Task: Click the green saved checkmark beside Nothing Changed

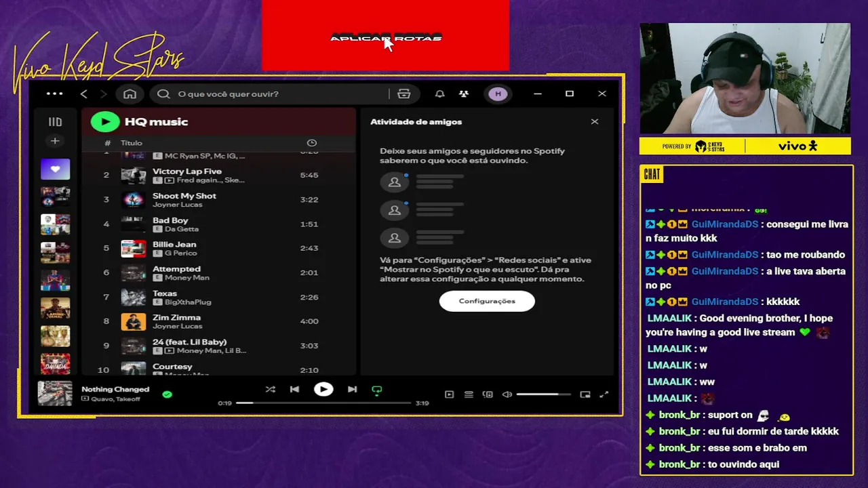Action: click(167, 394)
